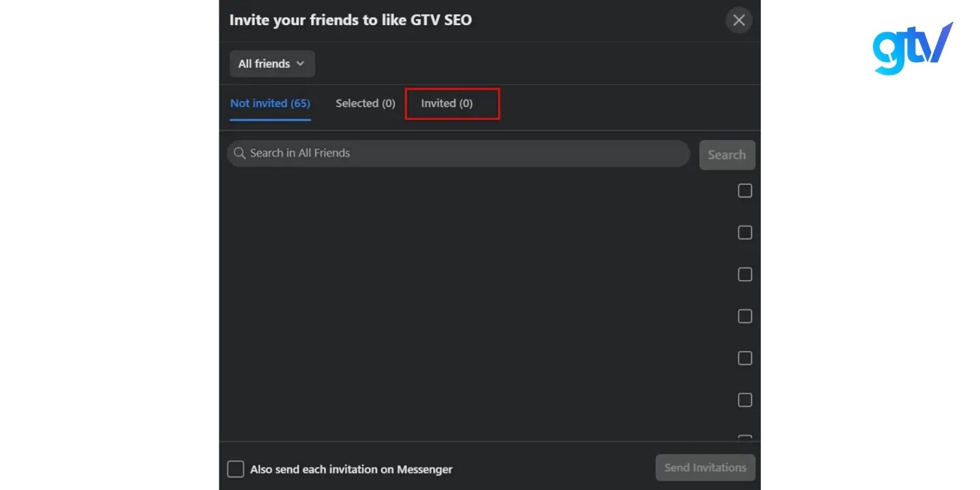Tick the first friend checkbox in the list
This screenshot has width=980, height=490.
point(745,191)
